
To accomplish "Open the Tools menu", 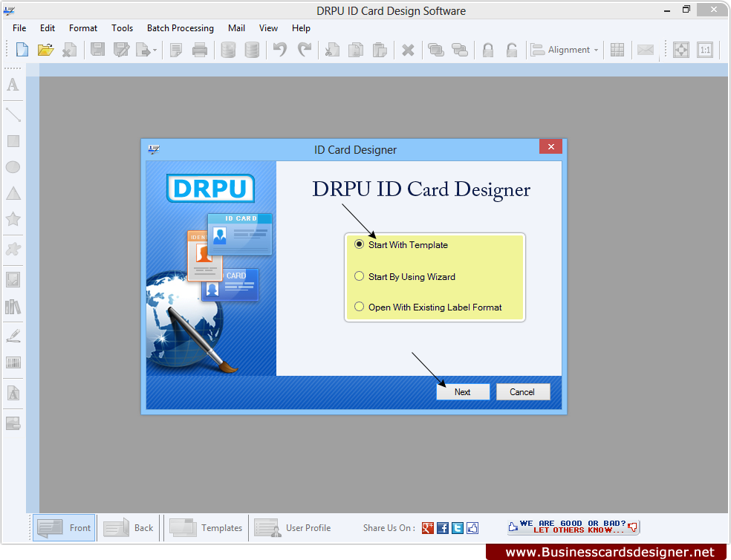I will click(122, 28).
